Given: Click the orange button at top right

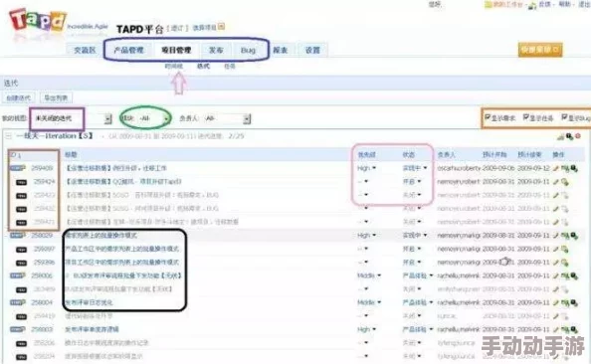Looking at the screenshot, I should pos(540,50).
